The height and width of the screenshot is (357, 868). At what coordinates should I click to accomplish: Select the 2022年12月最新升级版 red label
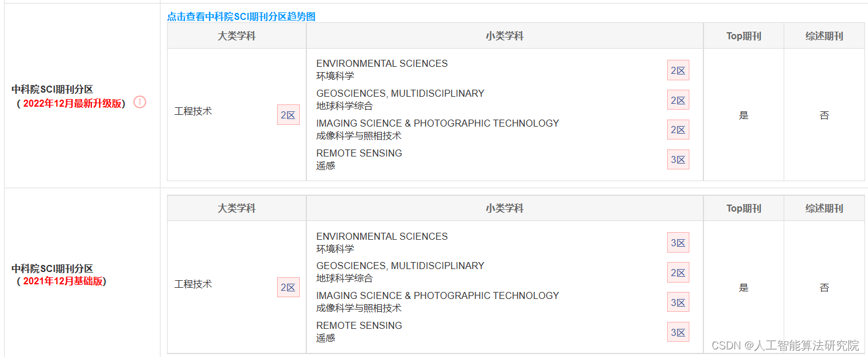pyautogui.click(x=73, y=103)
